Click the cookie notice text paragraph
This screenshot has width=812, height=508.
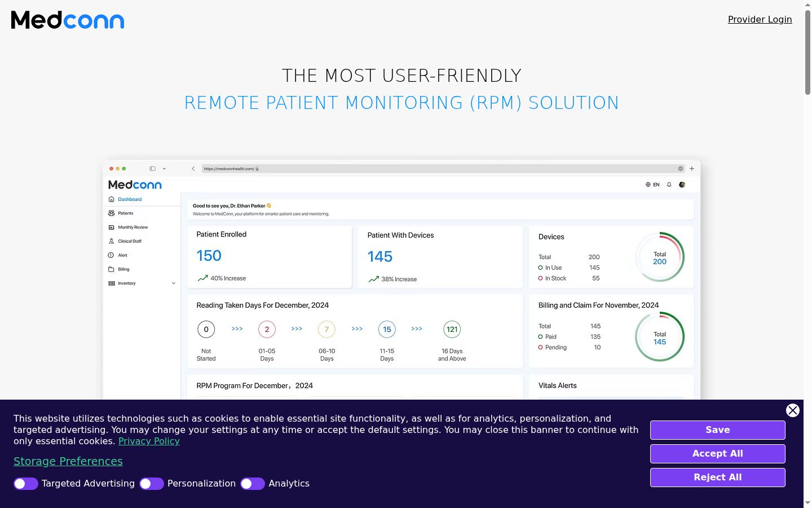(x=326, y=430)
